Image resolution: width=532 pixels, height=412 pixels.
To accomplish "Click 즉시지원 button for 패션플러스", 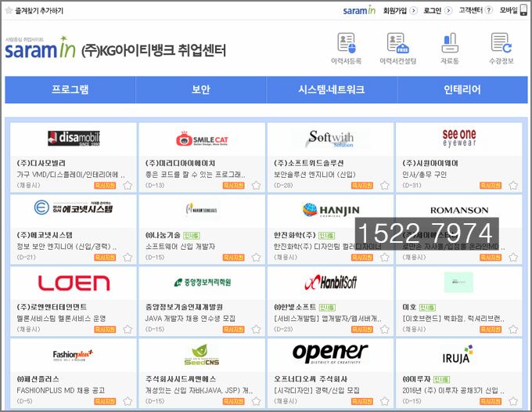I will tap(105, 402).
